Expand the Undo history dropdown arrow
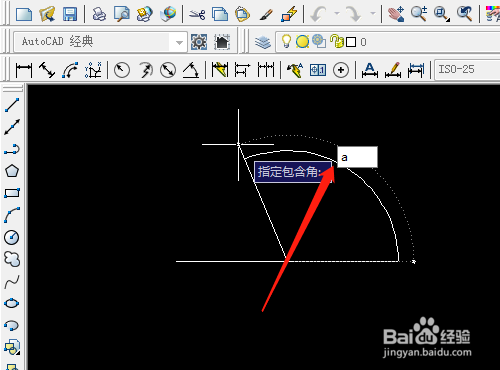The height and width of the screenshot is (370, 500). coord(337,14)
